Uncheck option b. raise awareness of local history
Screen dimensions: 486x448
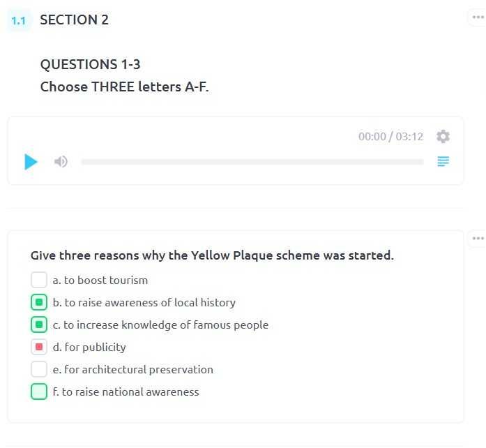click(x=39, y=303)
